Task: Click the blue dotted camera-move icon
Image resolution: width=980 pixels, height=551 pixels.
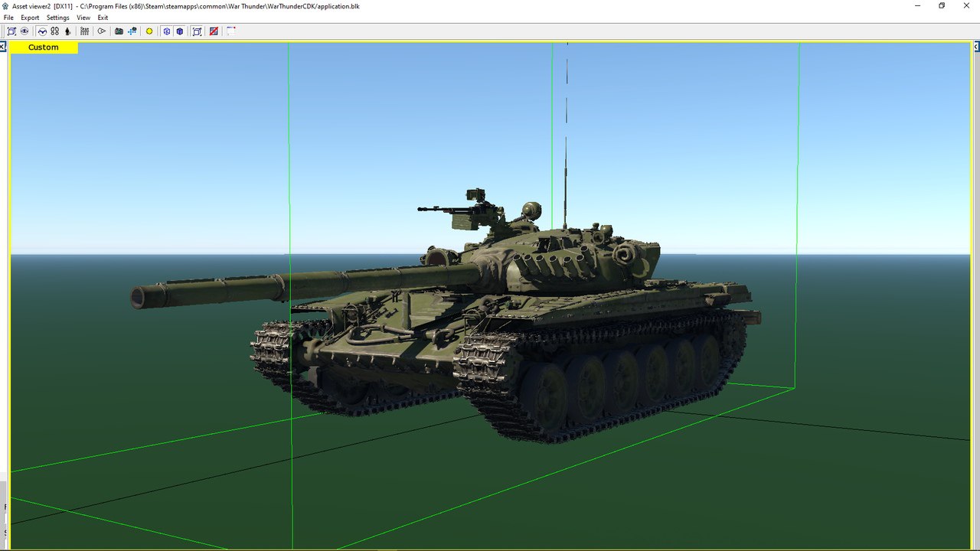Action: click(x=132, y=31)
